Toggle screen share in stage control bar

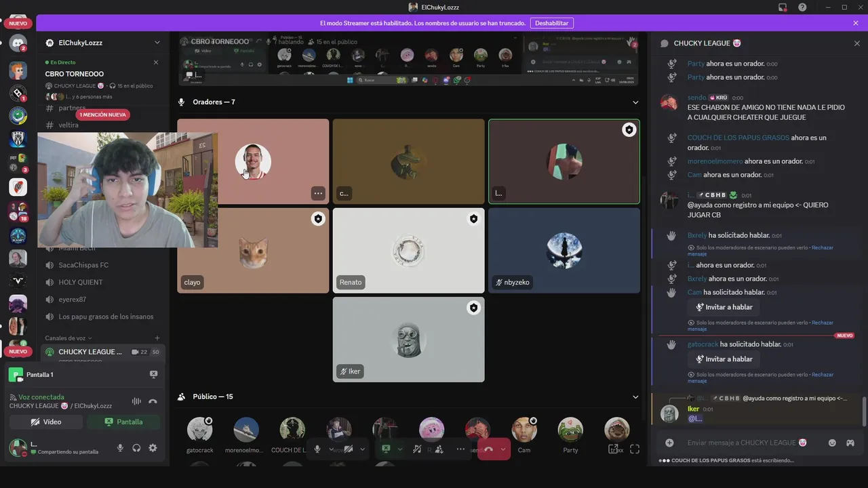tap(386, 449)
